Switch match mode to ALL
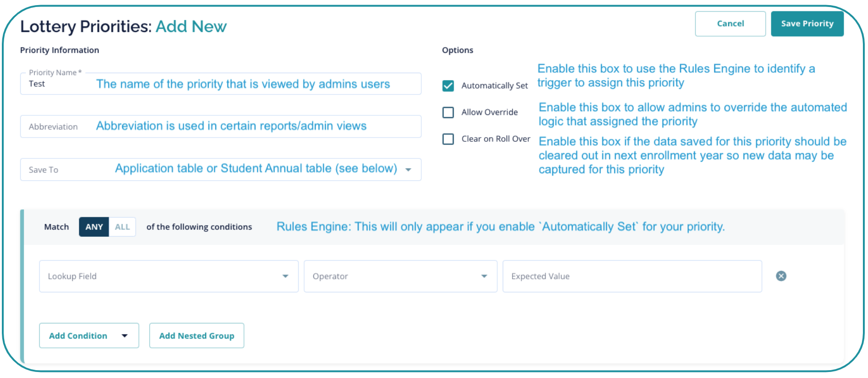 [x=122, y=227]
